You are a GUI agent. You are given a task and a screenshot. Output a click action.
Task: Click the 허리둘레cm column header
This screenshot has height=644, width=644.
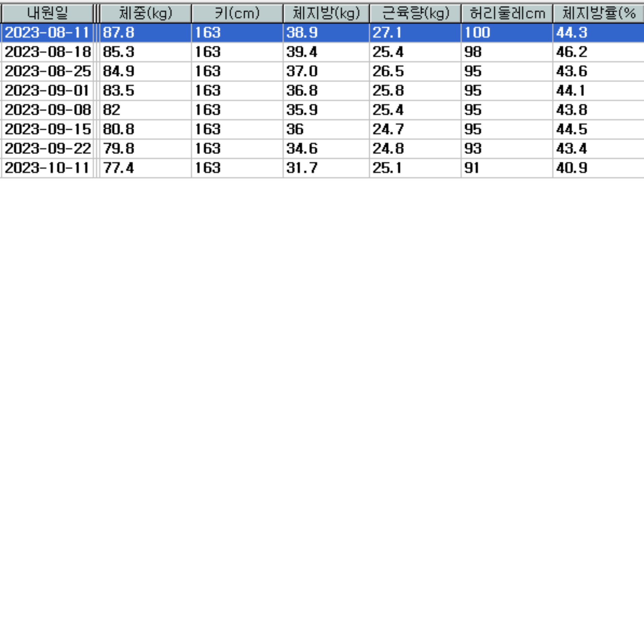[x=507, y=14]
